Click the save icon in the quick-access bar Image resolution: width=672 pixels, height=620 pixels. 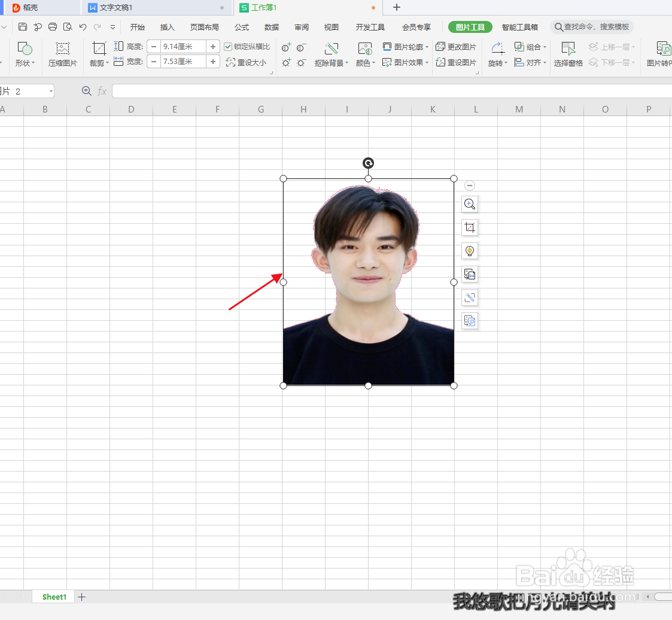point(23,27)
